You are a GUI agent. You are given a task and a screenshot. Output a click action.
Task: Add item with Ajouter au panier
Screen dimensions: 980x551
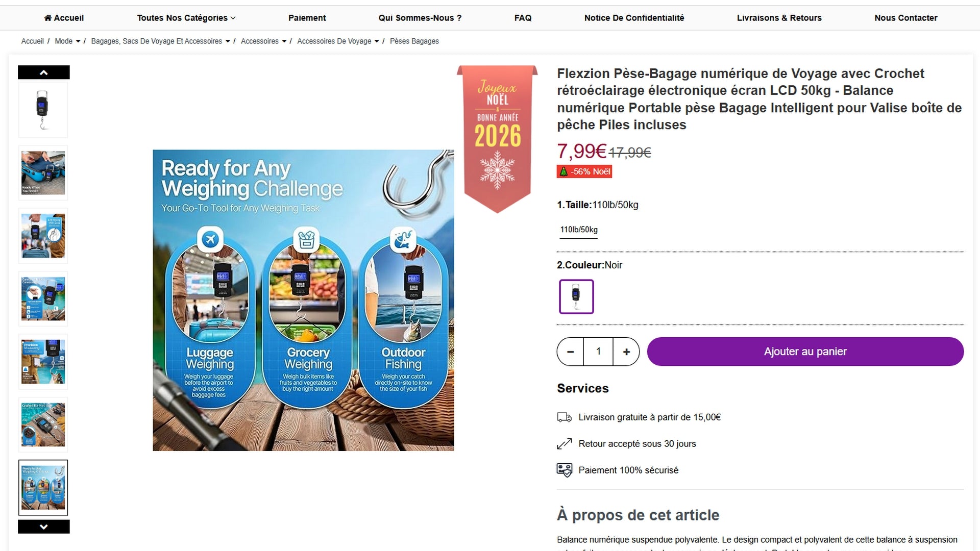(805, 352)
